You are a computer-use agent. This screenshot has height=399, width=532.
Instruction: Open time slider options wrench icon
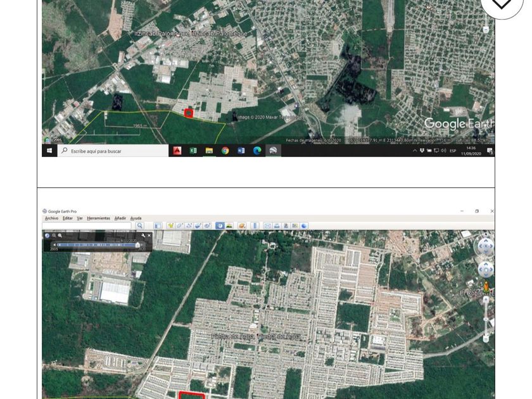point(143,236)
